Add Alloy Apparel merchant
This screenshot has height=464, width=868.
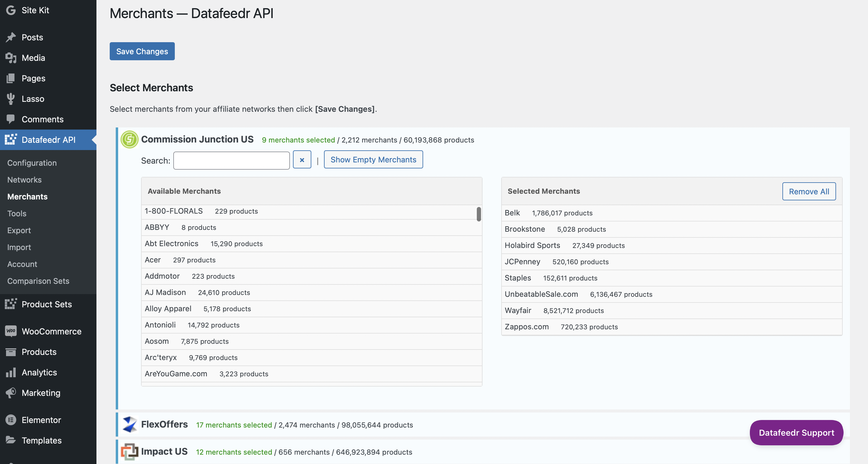pyautogui.click(x=311, y=309)
